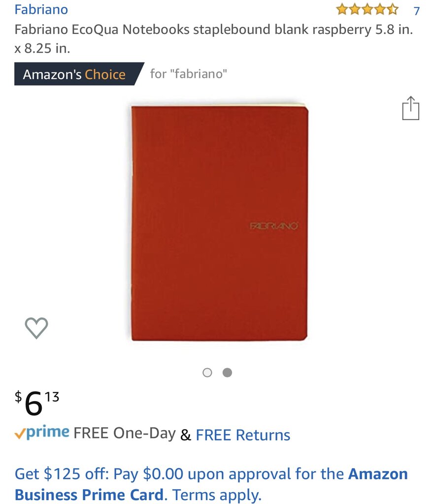435x504 pixels.
Task: Tap the Terms apply text
Action: tap(217, 495)
